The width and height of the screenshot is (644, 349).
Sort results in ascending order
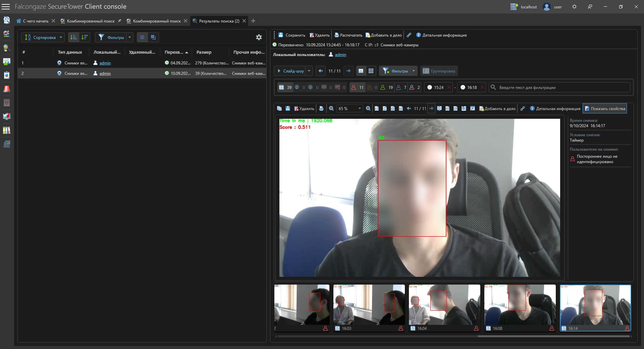coord(73,37)
